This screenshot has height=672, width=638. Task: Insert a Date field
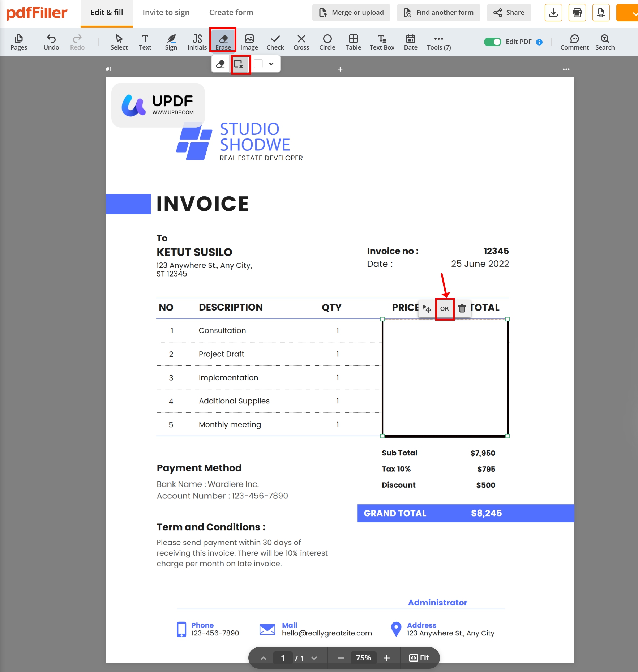click(x=411, y=42)
